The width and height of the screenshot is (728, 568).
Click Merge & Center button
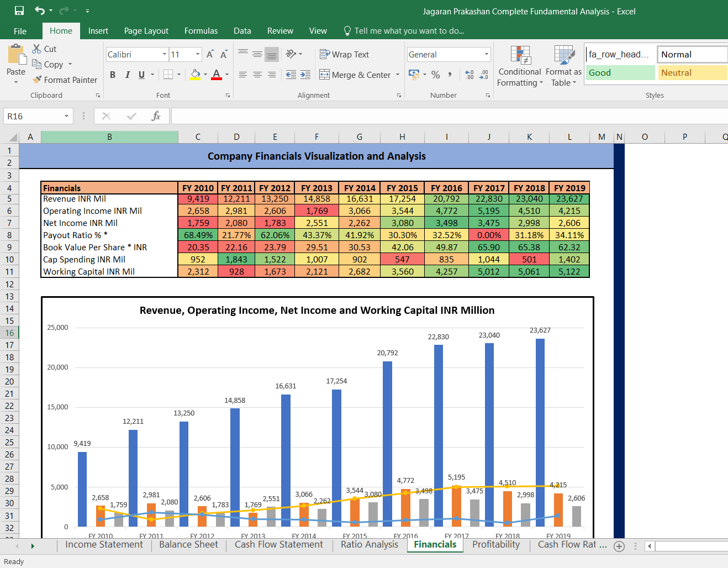click(x=355, y=75)
